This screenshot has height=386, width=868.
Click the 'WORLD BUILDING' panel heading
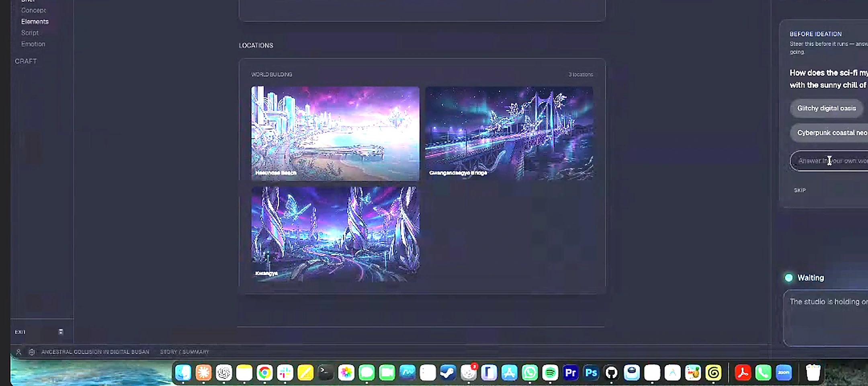click(x=272, y=74)
